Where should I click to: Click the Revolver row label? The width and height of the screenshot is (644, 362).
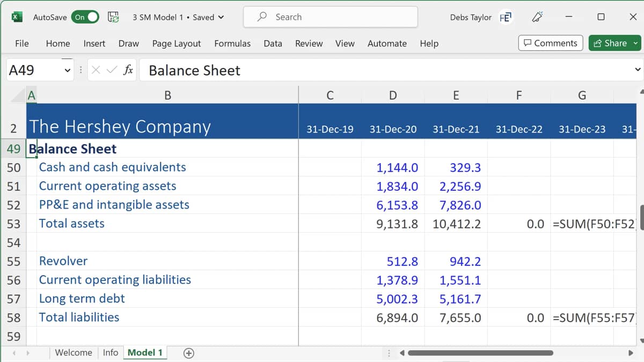(63, 261)
